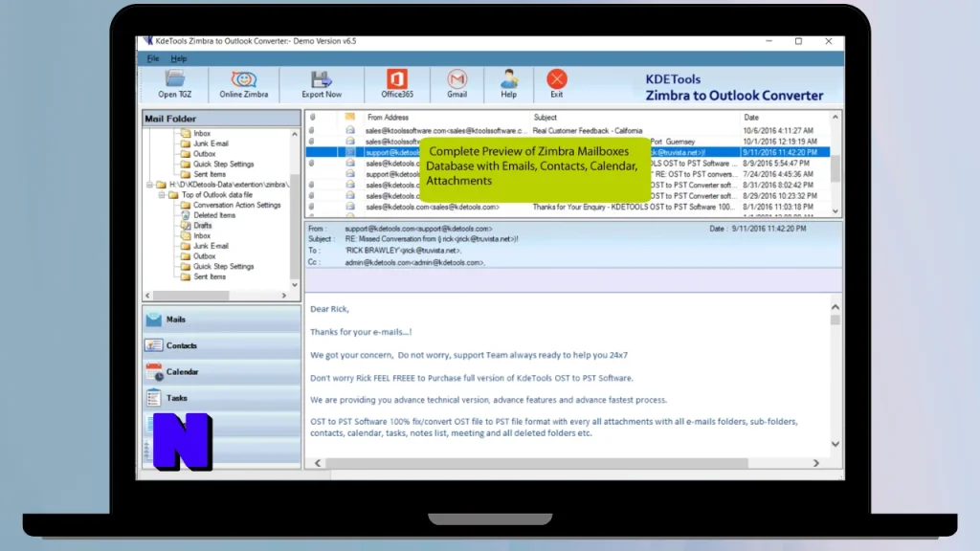The height and width of the screenshot is (551, 980).
Task: Choose the Office365 export icon
Action: coord(397,84)
